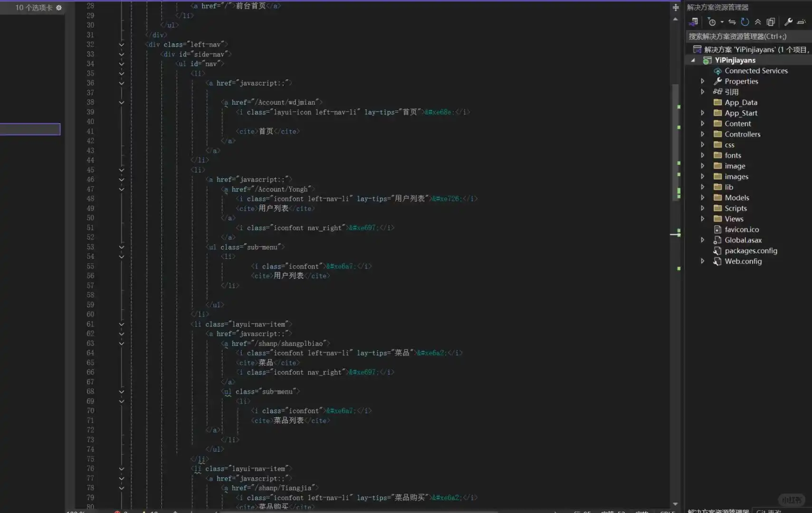Click the '首页' cite text on line 41
The image size is (812, 513).
266,132
